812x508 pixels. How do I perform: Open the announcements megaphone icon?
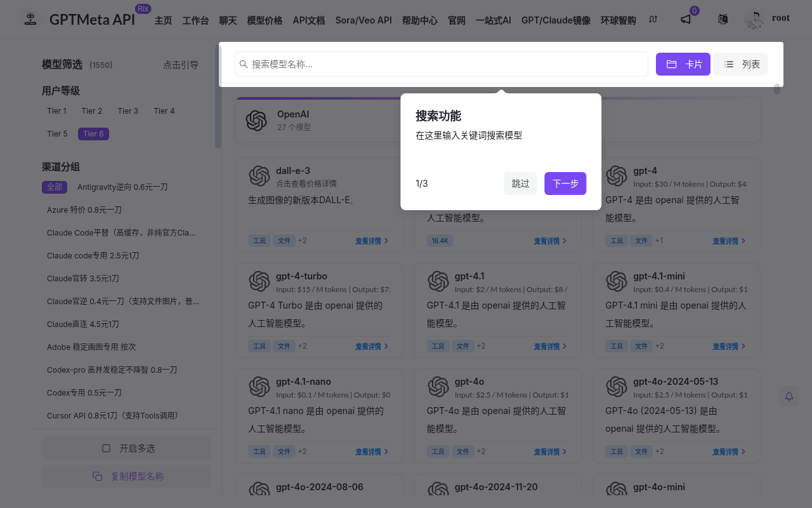click(x=686, y=20)
